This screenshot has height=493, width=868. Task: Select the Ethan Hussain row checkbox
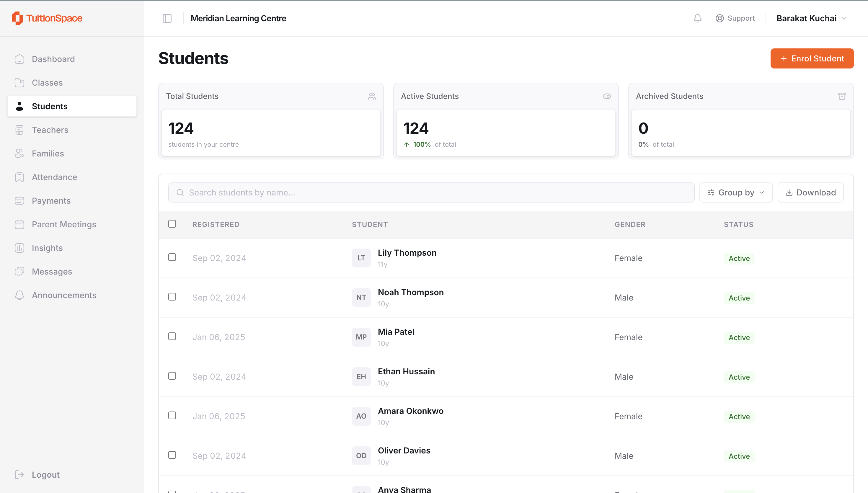[172, 376]
